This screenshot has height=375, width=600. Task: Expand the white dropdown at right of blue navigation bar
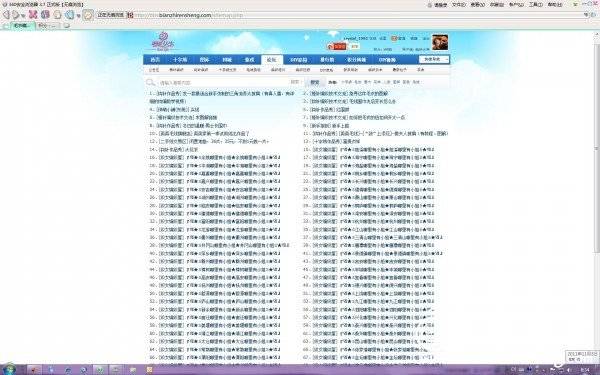click(x=434, y=59)
